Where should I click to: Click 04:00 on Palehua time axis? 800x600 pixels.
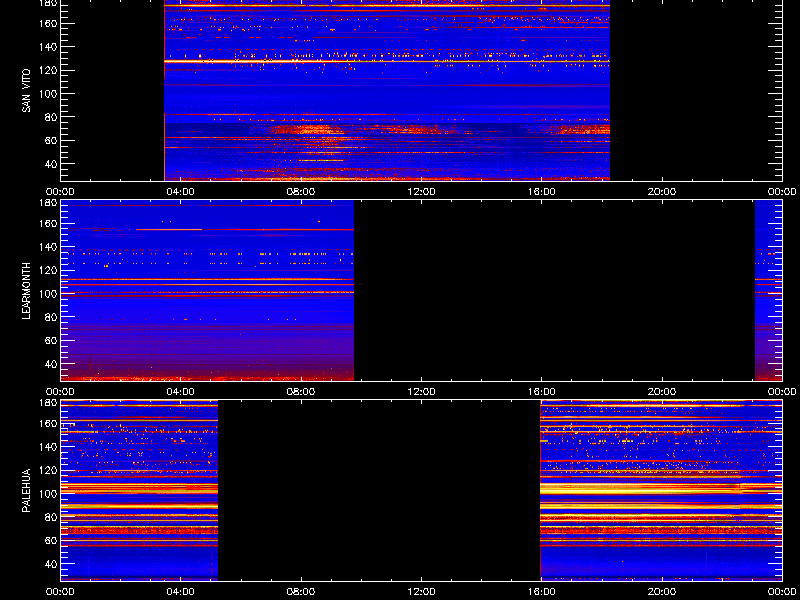tap(181, 592)
